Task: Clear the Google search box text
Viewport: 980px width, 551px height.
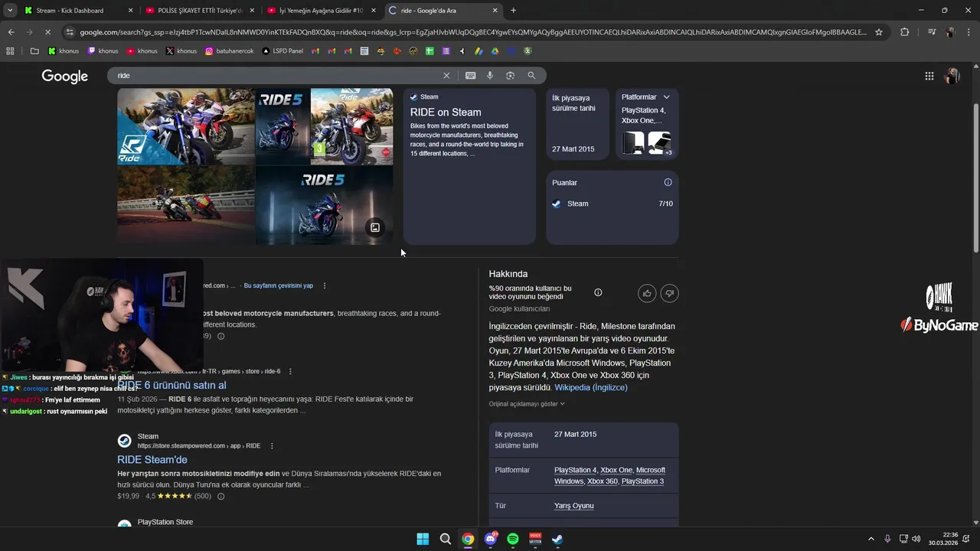Action: click(x=446, y=76)
